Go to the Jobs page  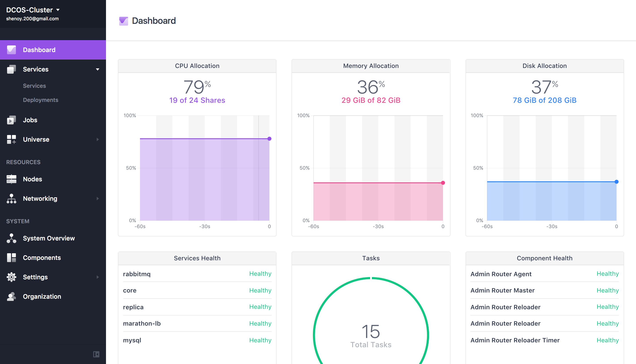30,120
